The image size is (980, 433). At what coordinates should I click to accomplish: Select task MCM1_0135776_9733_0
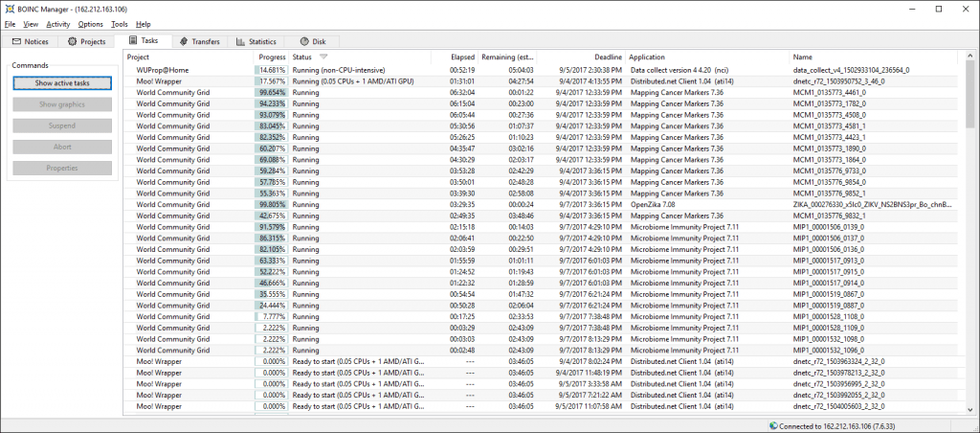(540, 171)
